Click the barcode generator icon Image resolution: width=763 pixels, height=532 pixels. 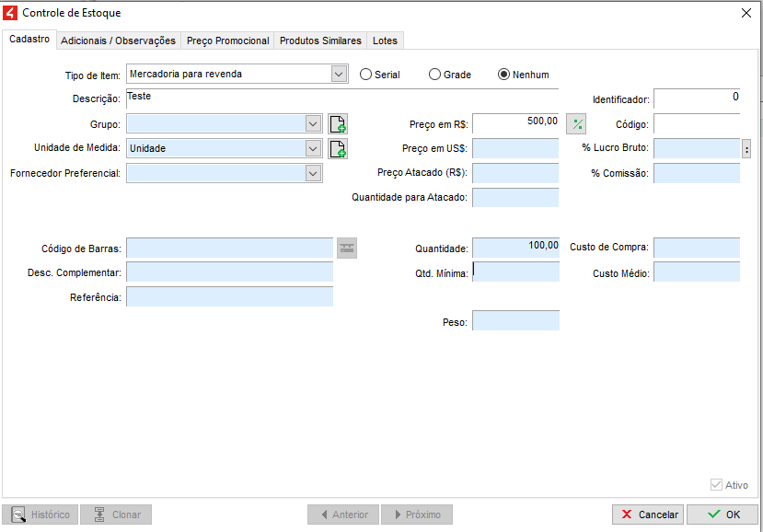(x=346, y=248)
